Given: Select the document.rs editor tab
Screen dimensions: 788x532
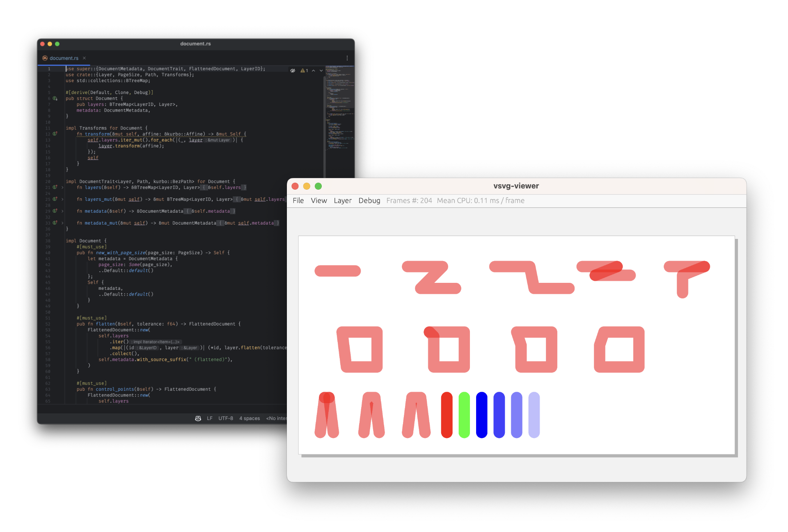Looking at the screenshot, I should (64, 58).
